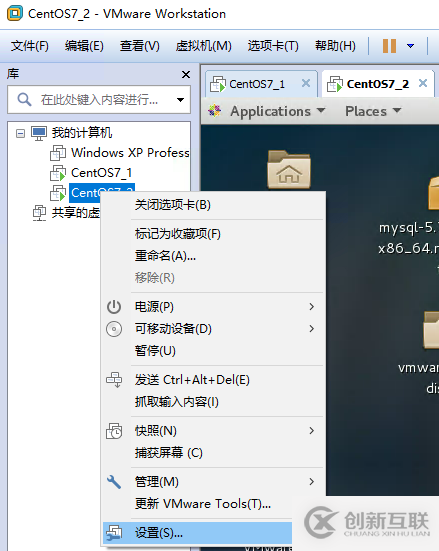Collapse the 我的计算机 tree node
Viewport: 439px width, 551px height.
coord(20,133)
